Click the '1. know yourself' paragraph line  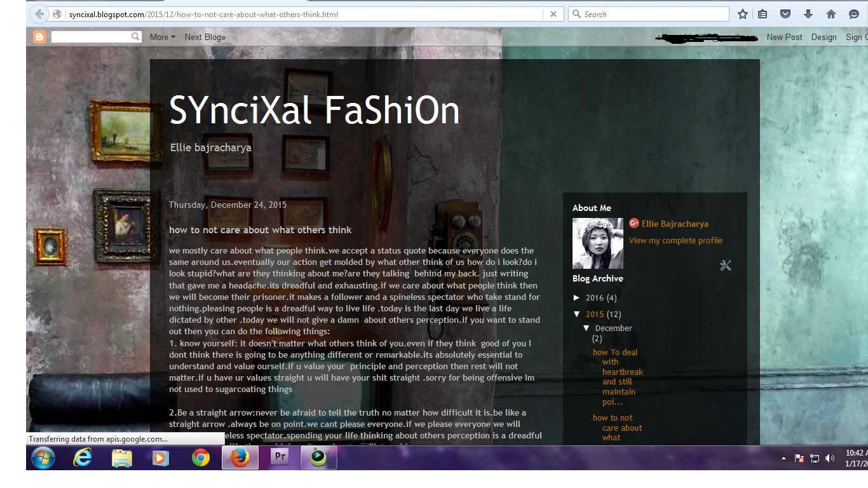coord(350,343)
